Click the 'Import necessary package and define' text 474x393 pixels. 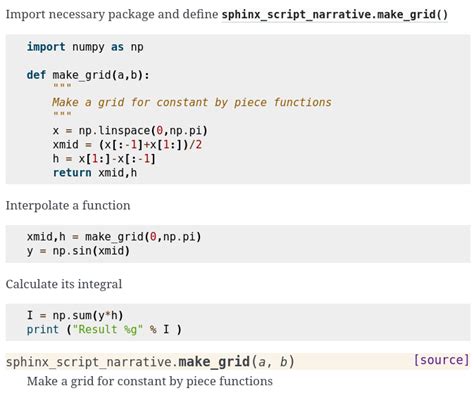[x=112, y=15]
